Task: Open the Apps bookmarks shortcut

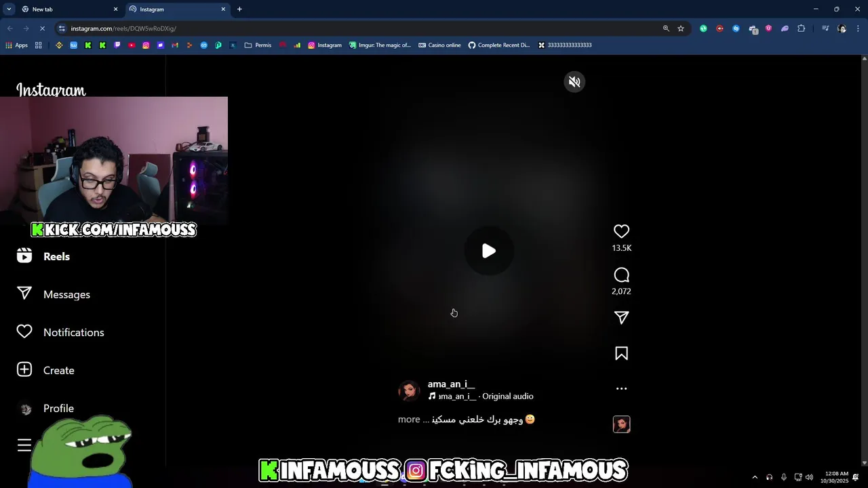Action: [16, 45]
